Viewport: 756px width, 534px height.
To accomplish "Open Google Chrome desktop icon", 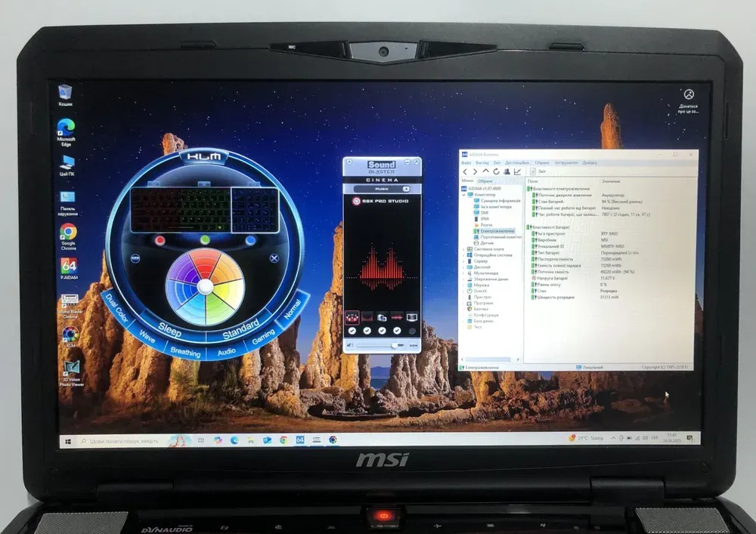I will pyautogui.click(x=68, y=233).
